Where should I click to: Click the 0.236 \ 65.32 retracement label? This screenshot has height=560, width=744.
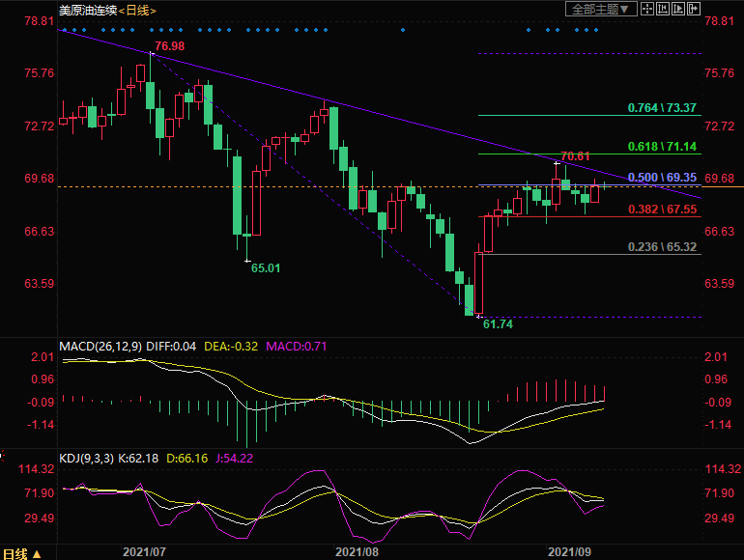pos(662,247)
